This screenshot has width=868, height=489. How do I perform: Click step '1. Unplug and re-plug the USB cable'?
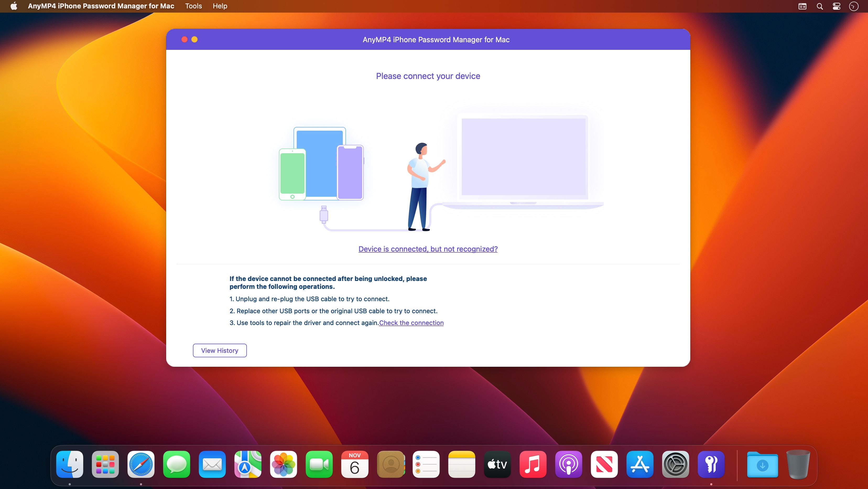[x=309, y=299]
